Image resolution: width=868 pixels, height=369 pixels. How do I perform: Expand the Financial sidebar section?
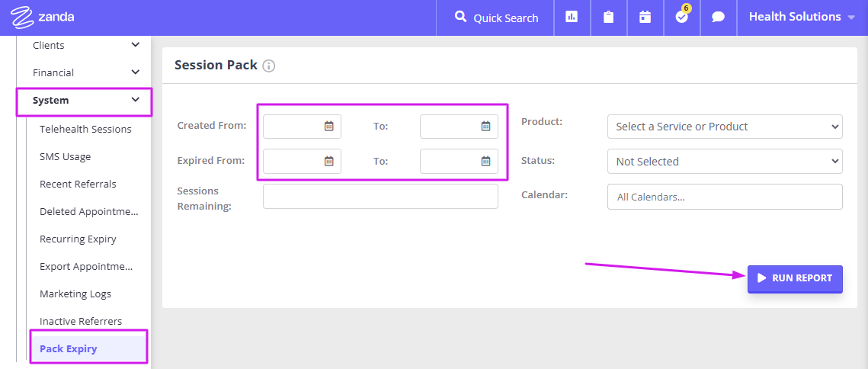coord(86,72)
